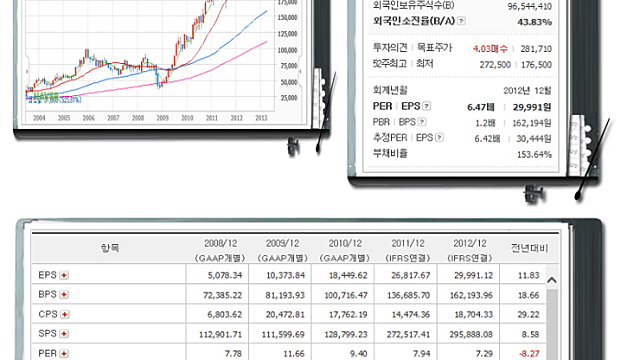Viewport: 640px width, 360px height.
Task: Expand the SPS row plus icon
Action: click(x=64, y=334)
